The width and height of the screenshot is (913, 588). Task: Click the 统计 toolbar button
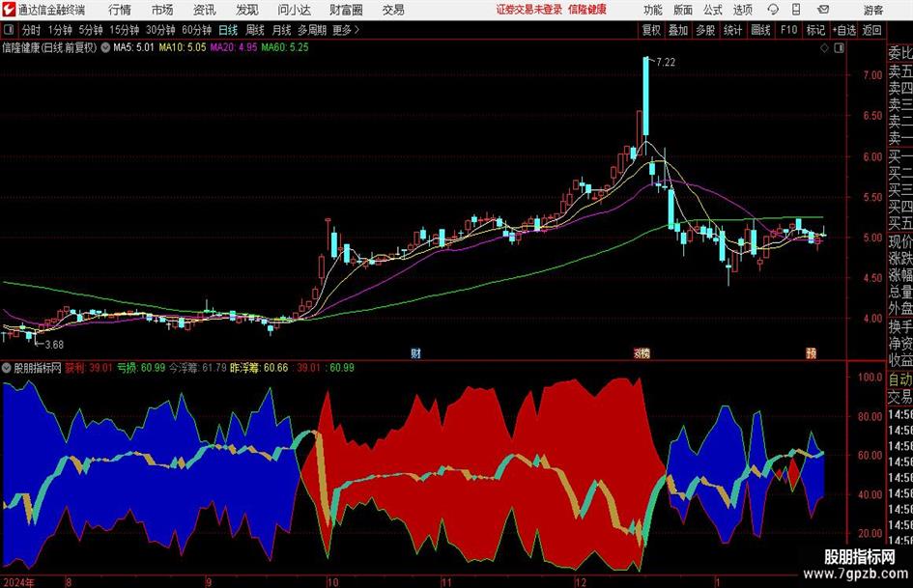732,30
